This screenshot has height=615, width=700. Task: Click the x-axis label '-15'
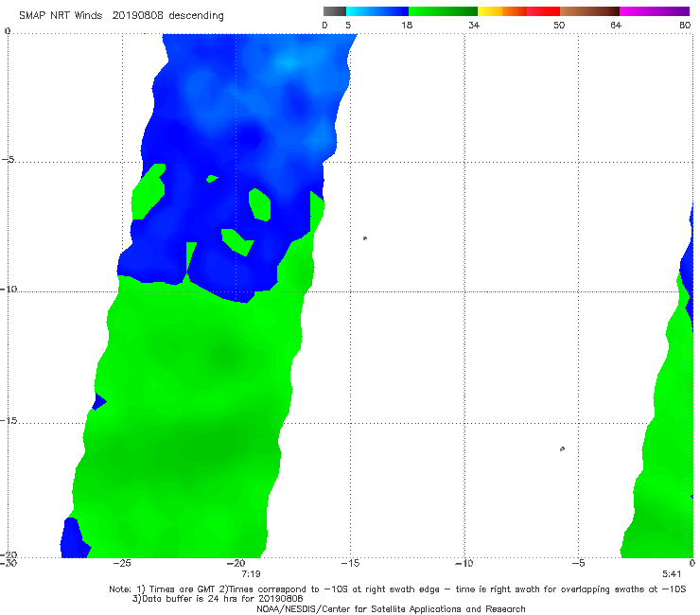[350, 563]
